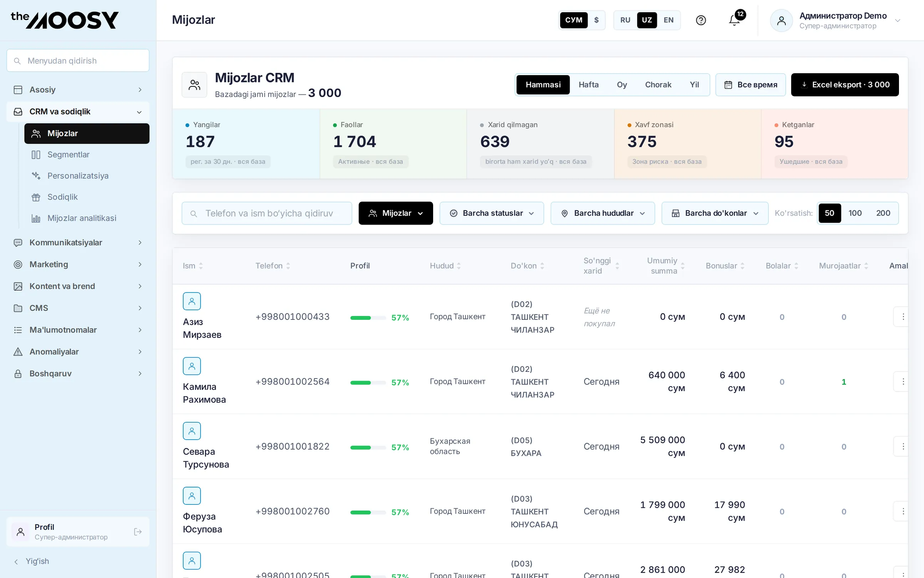Click the Mijozlar CRM people icon
Image resolution: width=924 pixels, height=578 pixels.
point(194,85)
